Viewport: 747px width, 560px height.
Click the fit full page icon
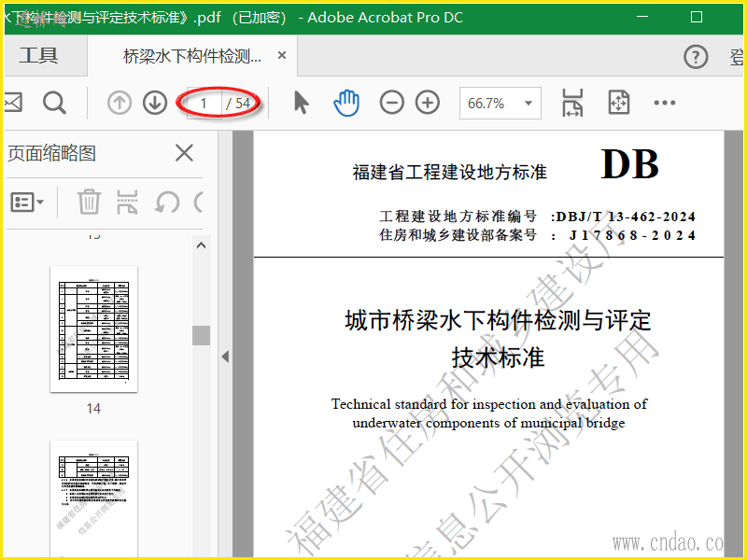pos(619,103)
